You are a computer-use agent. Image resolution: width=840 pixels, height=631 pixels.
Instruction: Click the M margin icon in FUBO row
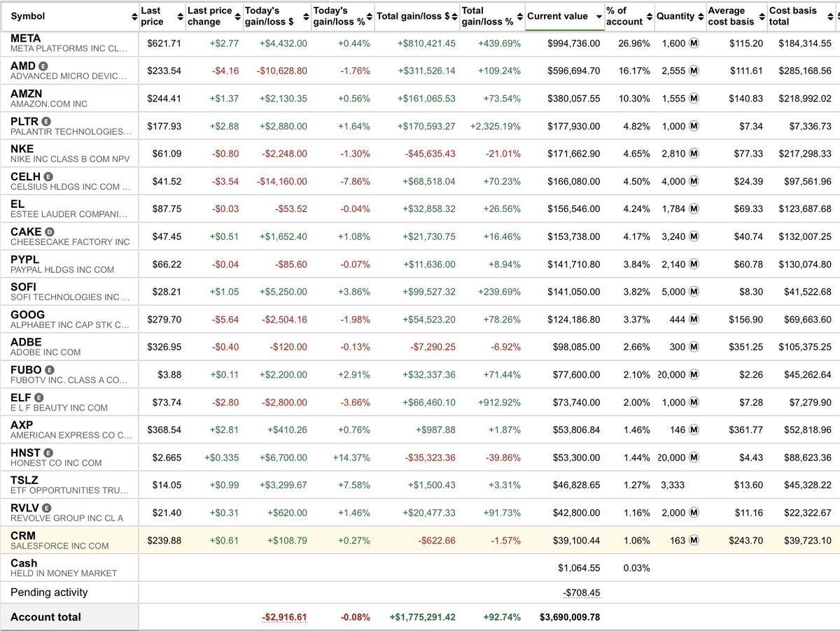point(694,375)
